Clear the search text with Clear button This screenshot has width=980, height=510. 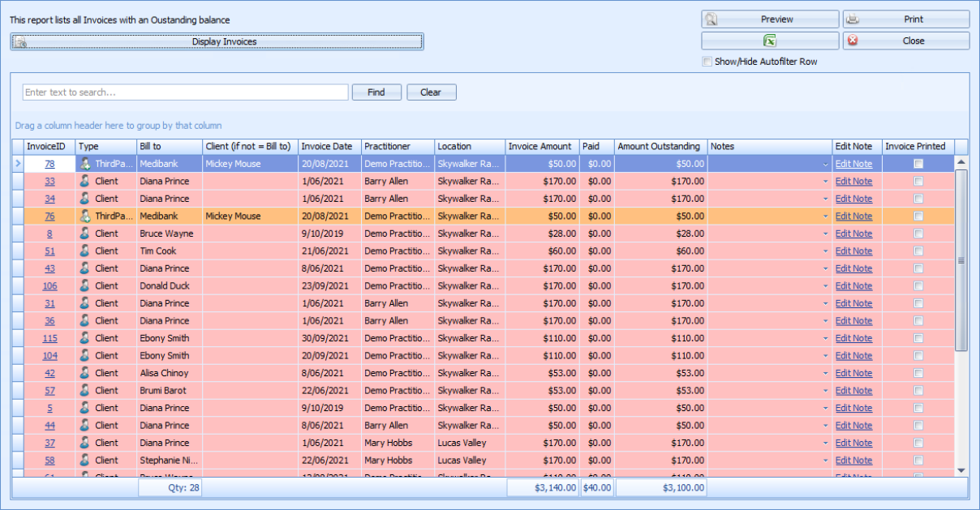(431, 92)
